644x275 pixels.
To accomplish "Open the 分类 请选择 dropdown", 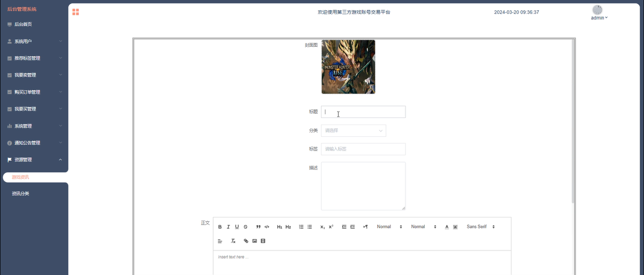I will pos(354,131).
